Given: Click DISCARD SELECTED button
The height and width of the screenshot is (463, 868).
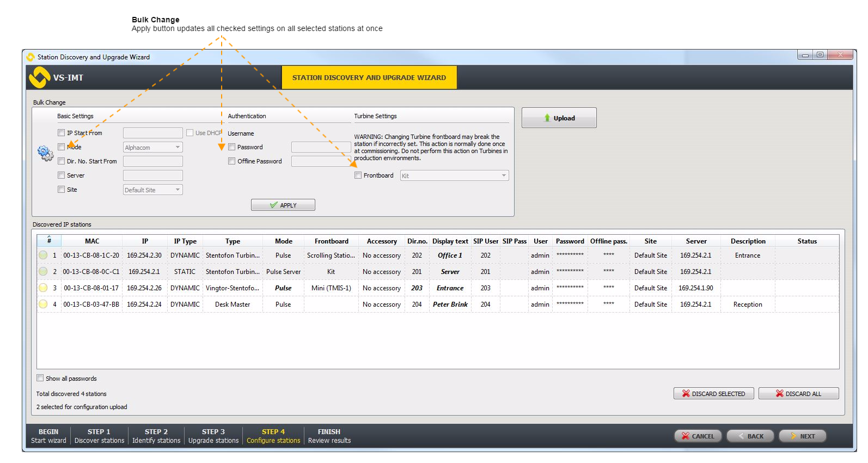Looking at the screenshot, I should (713, 393).
